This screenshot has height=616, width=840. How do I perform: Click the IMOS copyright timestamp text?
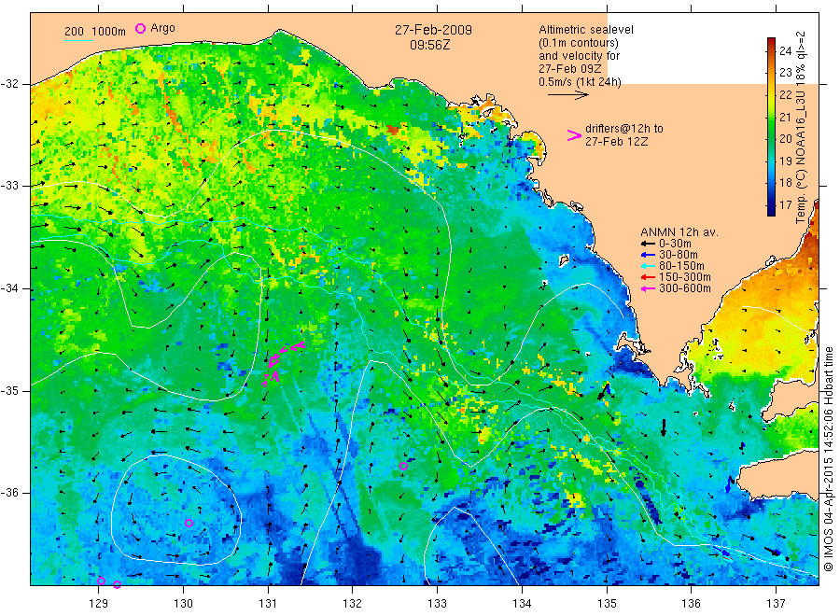pos(829,458)
